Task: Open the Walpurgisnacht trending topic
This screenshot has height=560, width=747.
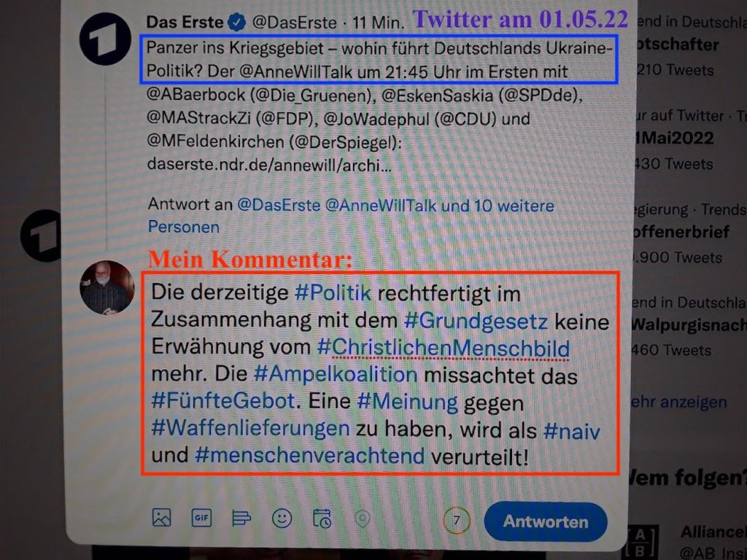Action: (689, 325)
